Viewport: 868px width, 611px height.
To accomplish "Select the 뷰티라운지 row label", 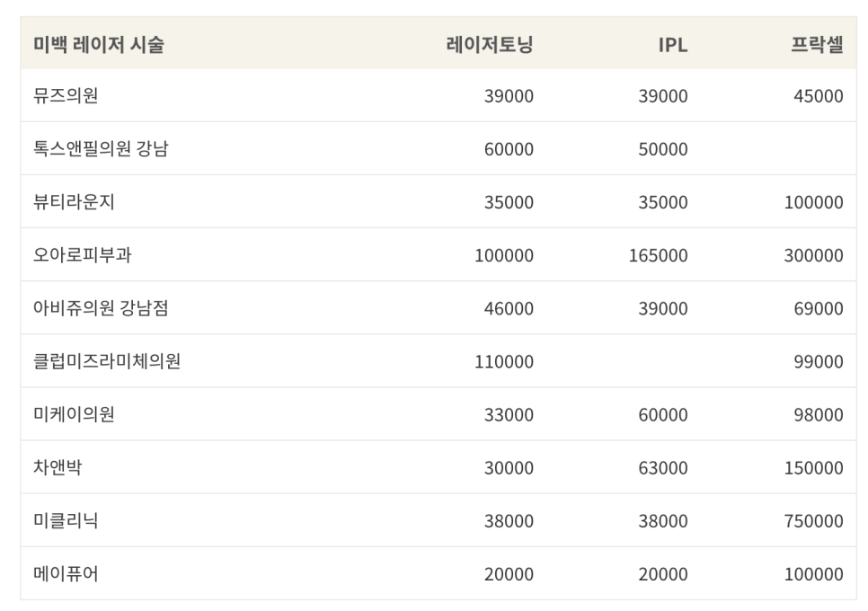I will [74, 202].
